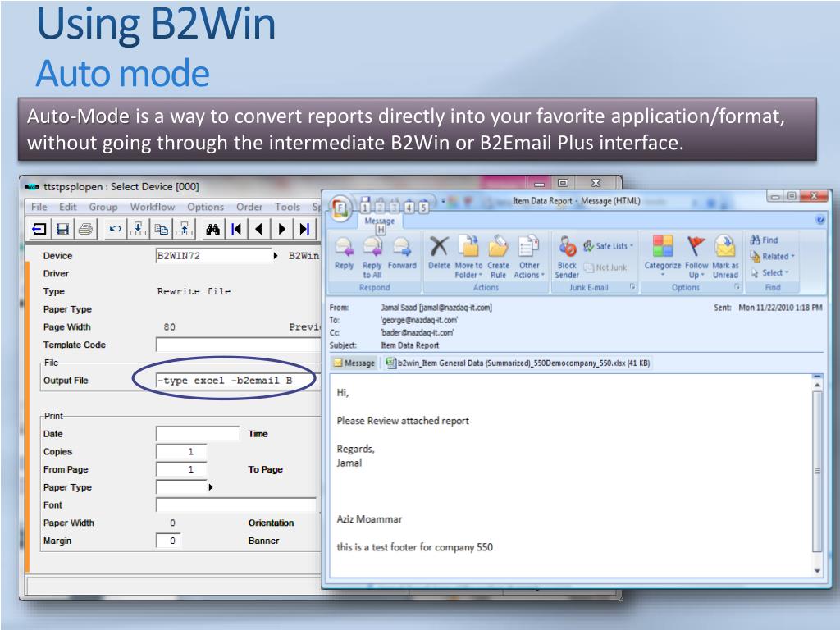Go to first record arrow icon
This screenshot has height=630, width=840.
(236, 230)
